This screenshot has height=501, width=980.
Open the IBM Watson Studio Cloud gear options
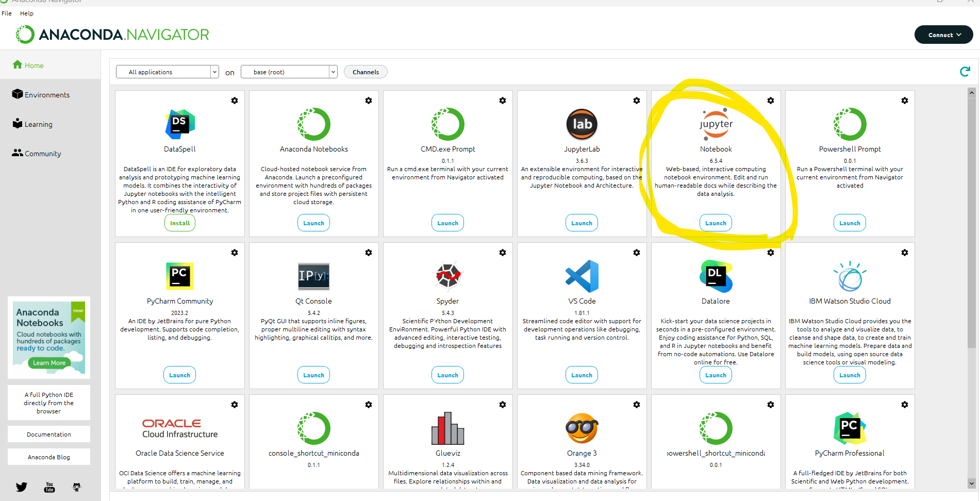pos(905,253)
